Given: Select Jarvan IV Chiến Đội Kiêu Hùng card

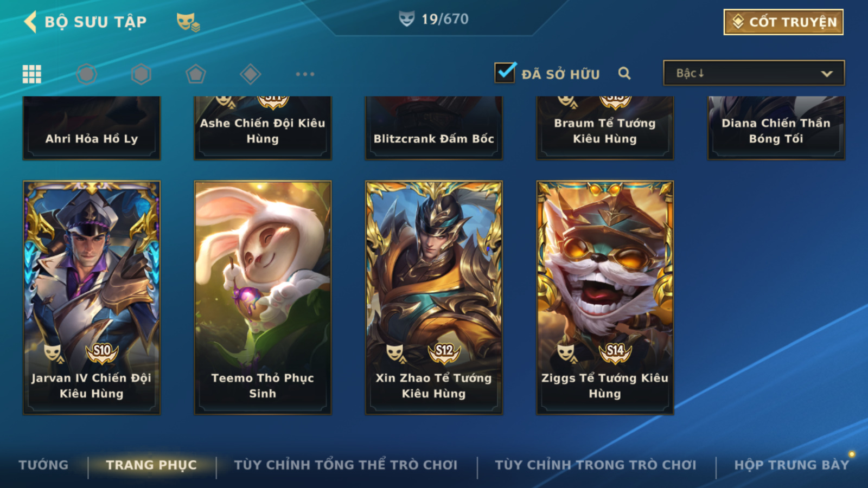Looking at the screenshot, I should pyautogui.click(x=92, y=298).
